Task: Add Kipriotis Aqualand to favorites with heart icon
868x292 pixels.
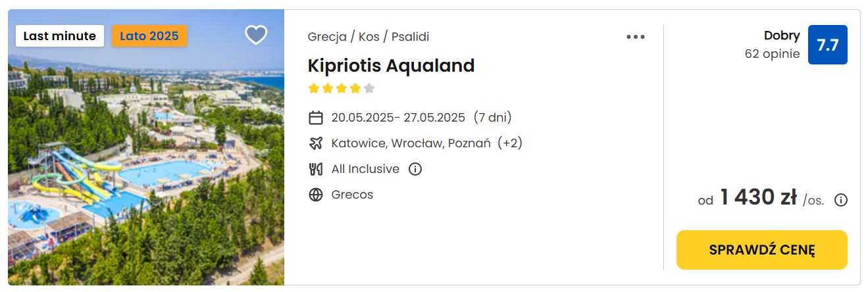Action: pyautogui.click(x=256, y=35)
